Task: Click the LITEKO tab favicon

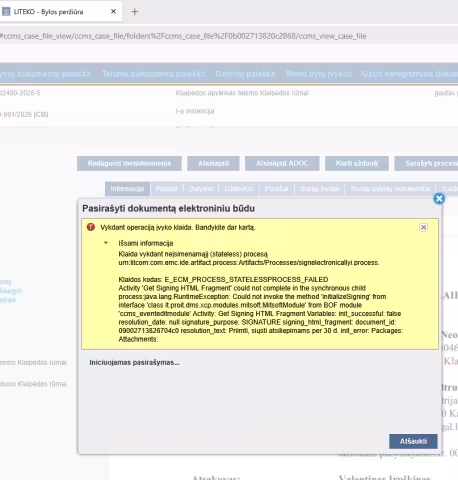Action: pyautogui.click(x=6, y=12)
